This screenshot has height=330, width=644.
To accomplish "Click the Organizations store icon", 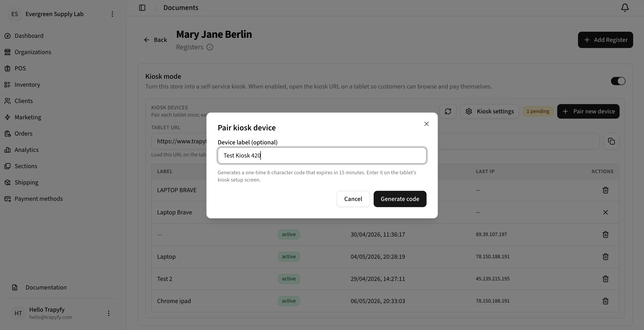I will point(7,52).
